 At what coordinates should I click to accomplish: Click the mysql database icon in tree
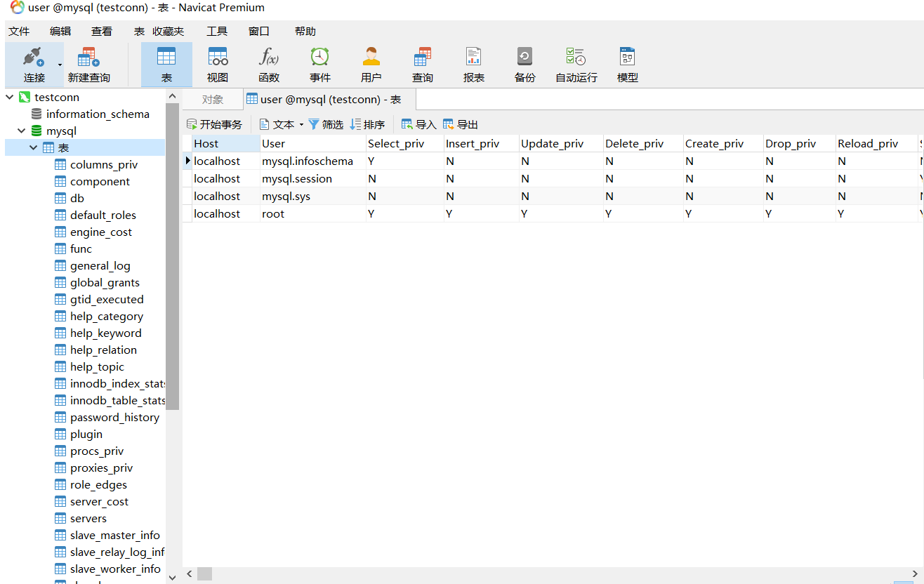tap(37, 131)
